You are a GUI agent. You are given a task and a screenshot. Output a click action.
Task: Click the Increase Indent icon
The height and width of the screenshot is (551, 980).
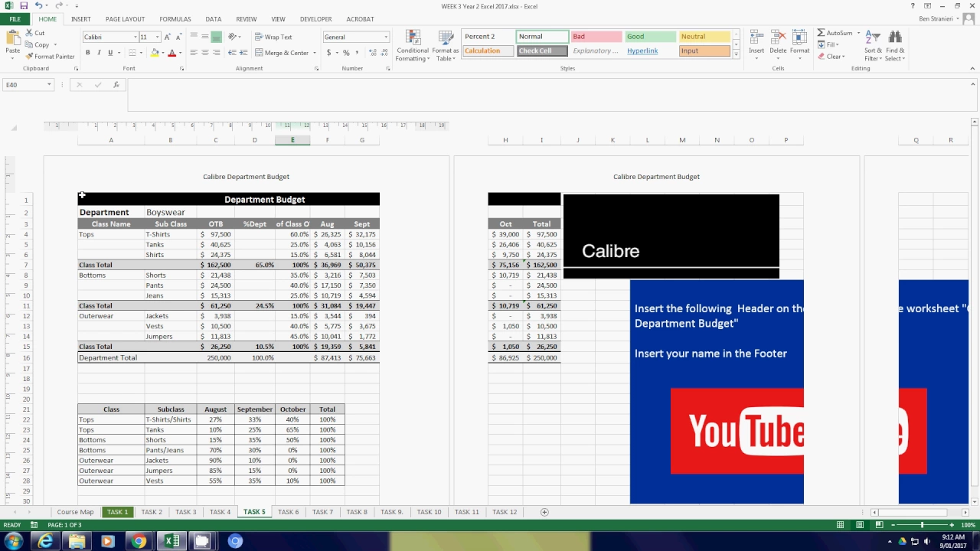[243, 53]
